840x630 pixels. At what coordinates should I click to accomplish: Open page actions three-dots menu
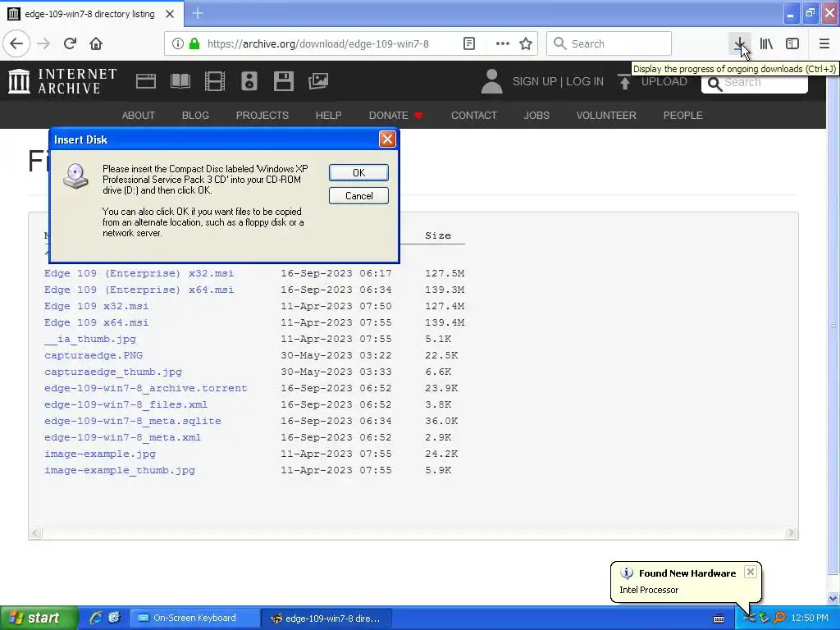coord(503,43)
